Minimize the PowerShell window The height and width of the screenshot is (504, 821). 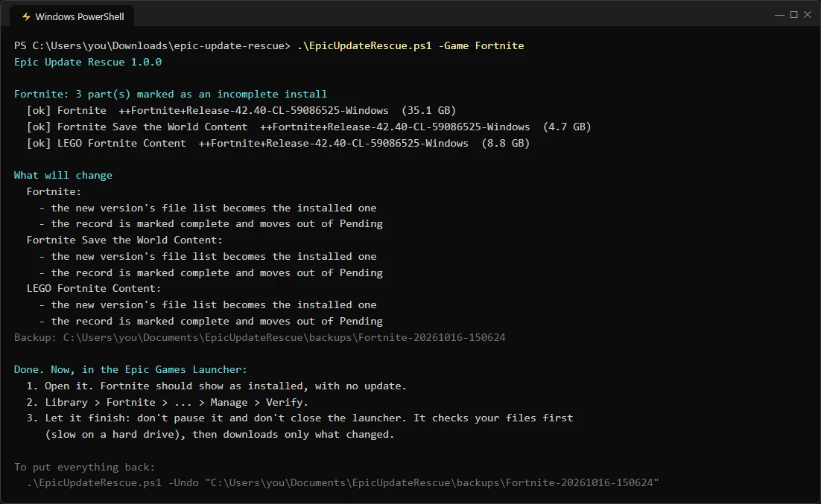(x=779, y=15)
